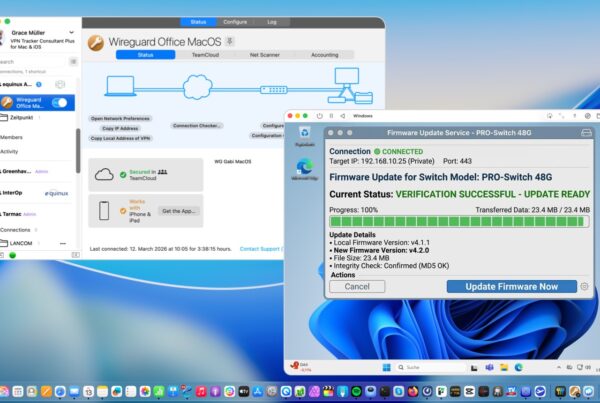The height and width of the screenshot is (403, 600).
Task: Click the power icon in Windows VM toolbar
Action: (320, 116)
